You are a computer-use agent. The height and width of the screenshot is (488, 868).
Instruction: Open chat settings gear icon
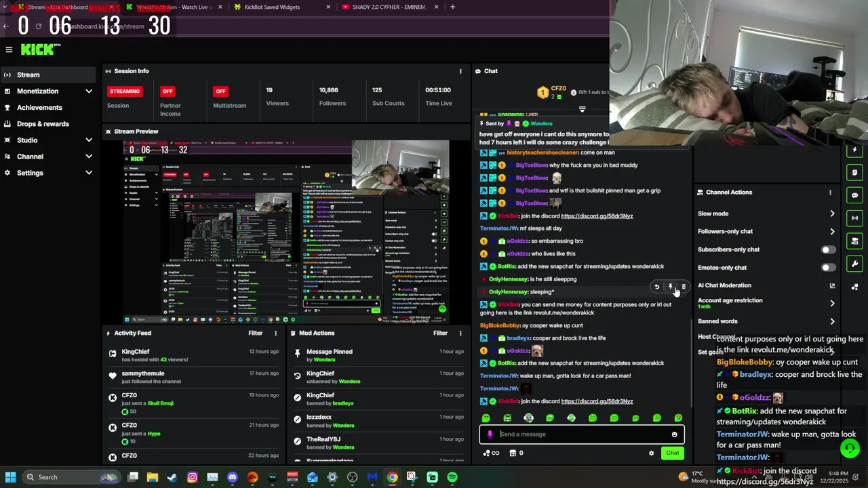point(651,453)
